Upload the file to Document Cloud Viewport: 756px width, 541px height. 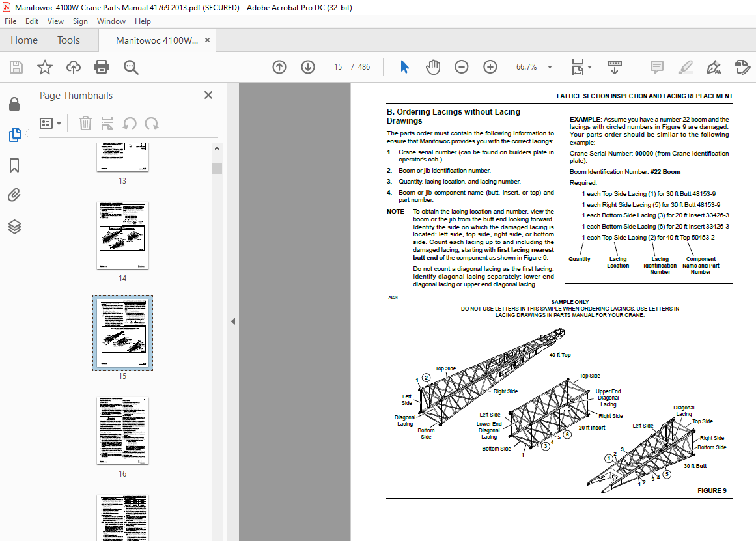pyautogui.click(x=74, y=67)
